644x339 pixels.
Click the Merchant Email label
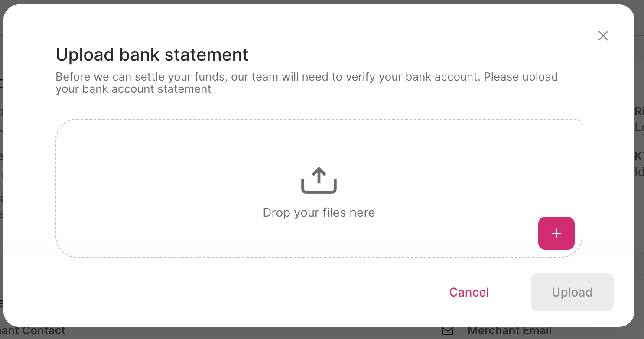tap(510, 330)
